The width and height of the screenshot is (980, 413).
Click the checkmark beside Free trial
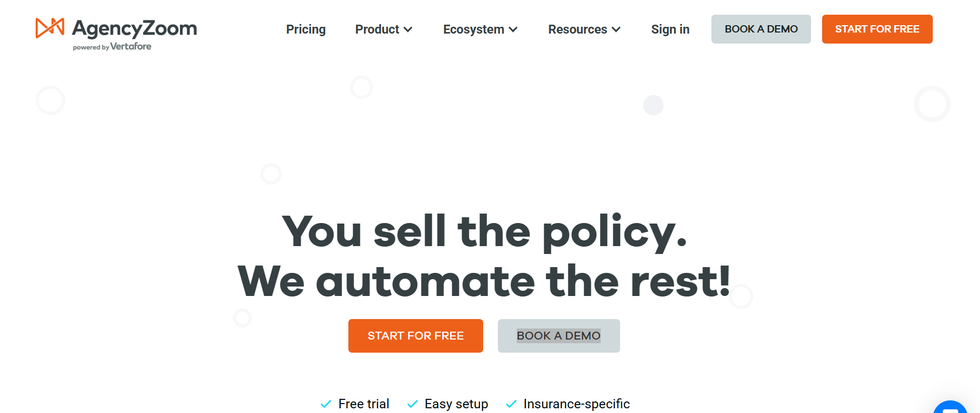click(326, 404)
